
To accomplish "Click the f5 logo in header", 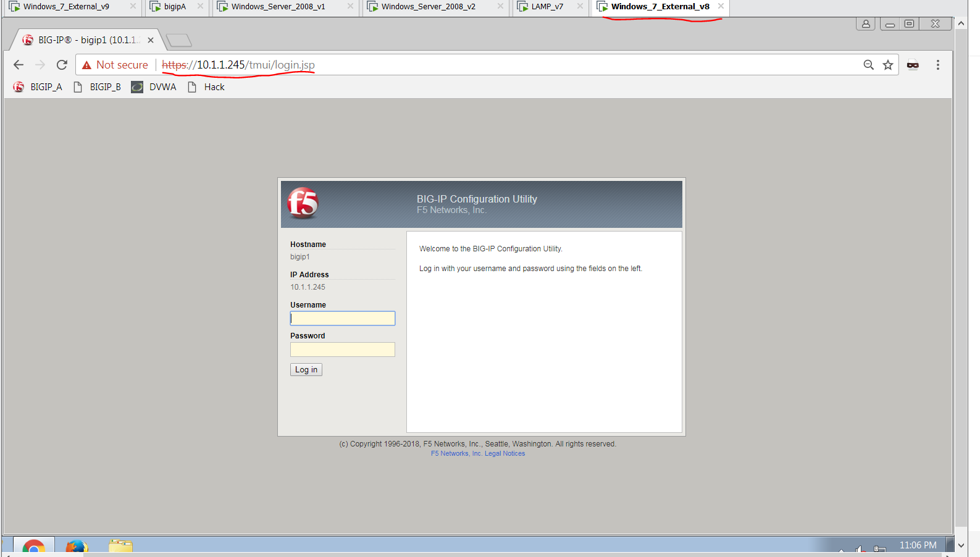I will click(303, 203).
